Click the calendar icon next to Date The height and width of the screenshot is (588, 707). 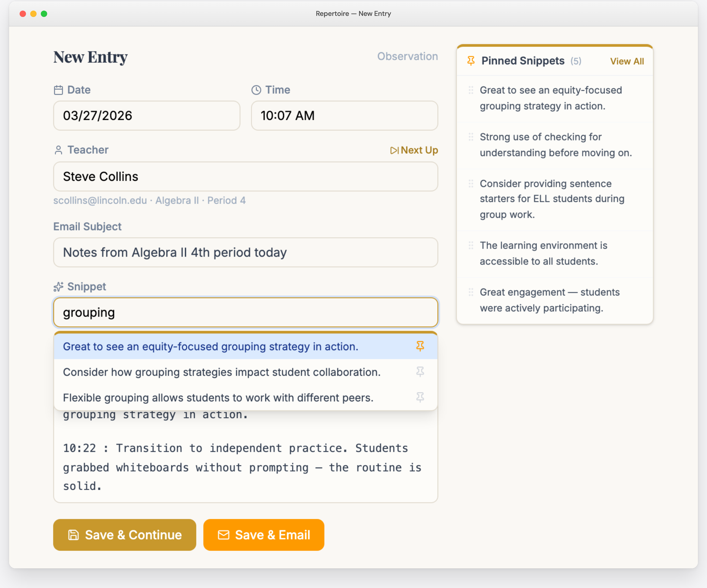point(58,90)
